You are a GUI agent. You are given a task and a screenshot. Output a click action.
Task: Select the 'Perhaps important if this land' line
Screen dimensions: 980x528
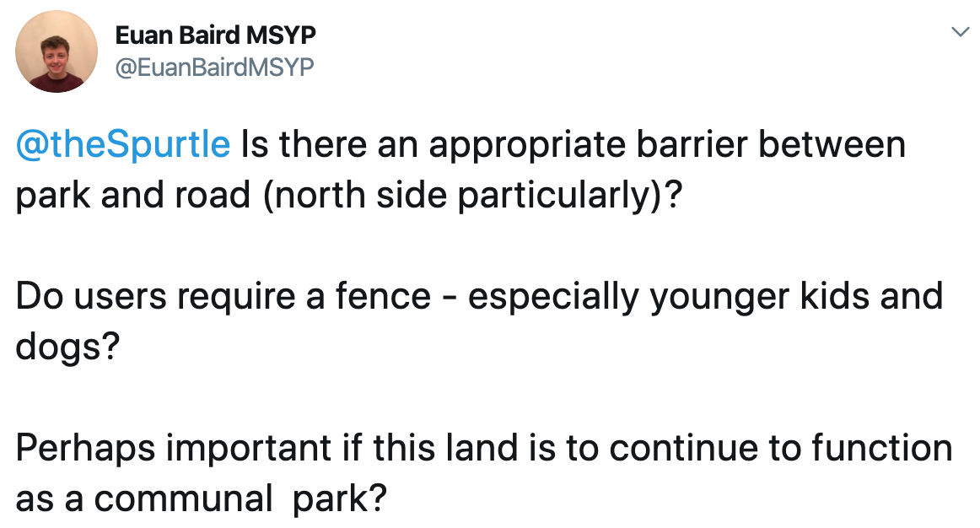click(x=484, y=448)
